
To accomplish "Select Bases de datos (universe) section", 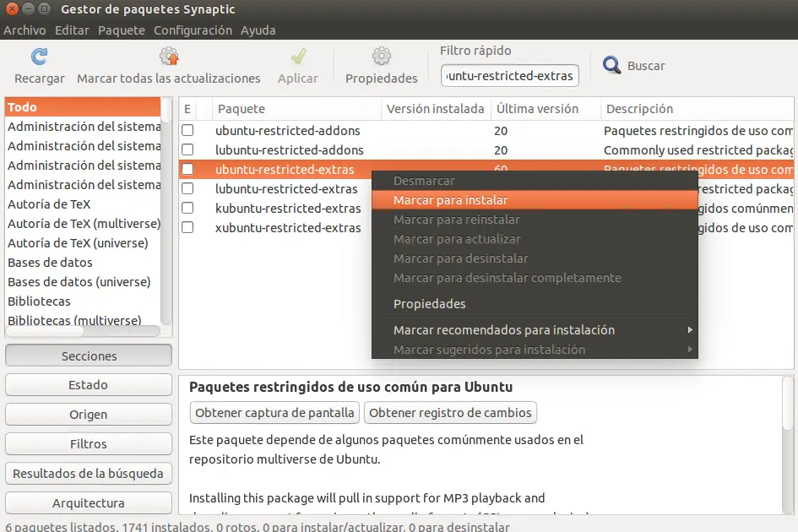I will (83, 281).
